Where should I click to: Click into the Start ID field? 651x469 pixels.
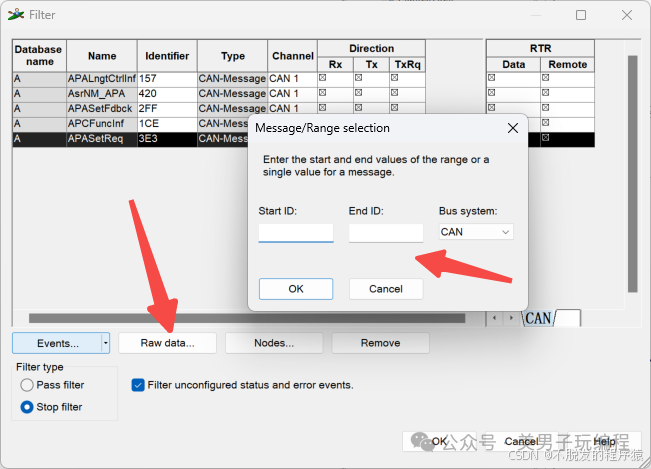(x=296, y=232)
